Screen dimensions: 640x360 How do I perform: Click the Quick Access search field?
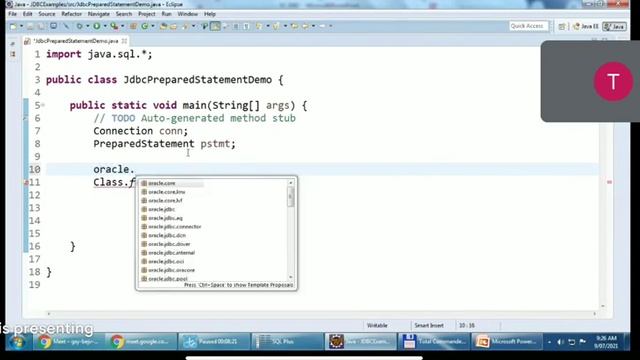(528, 26)
